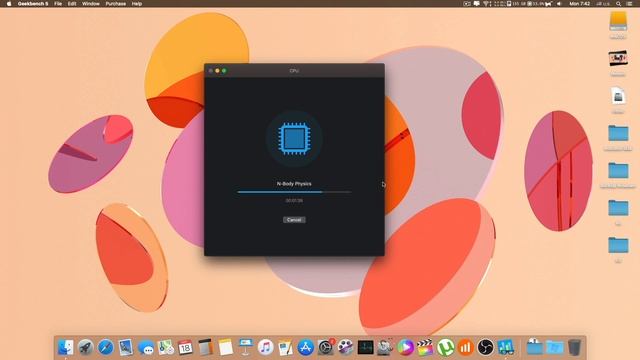Click the CPU window title bar
The height and width of the screenshot is (360, 640).
[294, 71]
